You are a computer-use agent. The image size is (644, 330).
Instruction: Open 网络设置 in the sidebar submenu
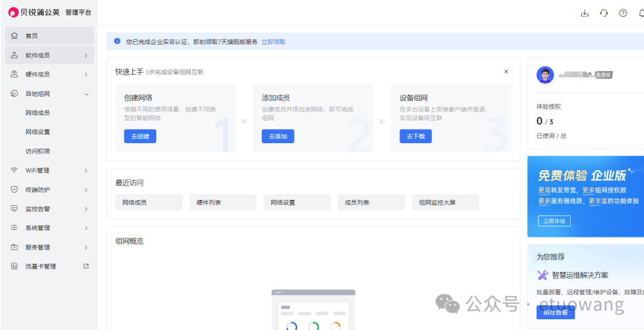click(38, 132)
